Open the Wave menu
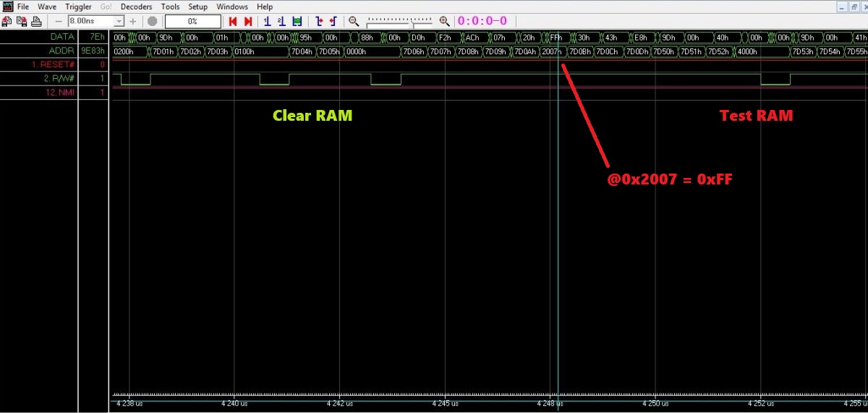Viewport: 868px width, 413px height. 47,7
